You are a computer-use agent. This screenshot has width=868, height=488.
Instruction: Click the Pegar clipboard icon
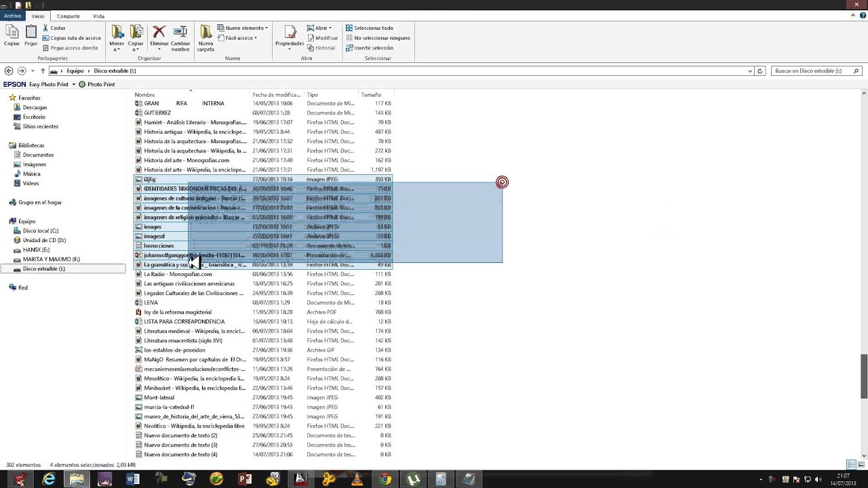coord(31,35)
